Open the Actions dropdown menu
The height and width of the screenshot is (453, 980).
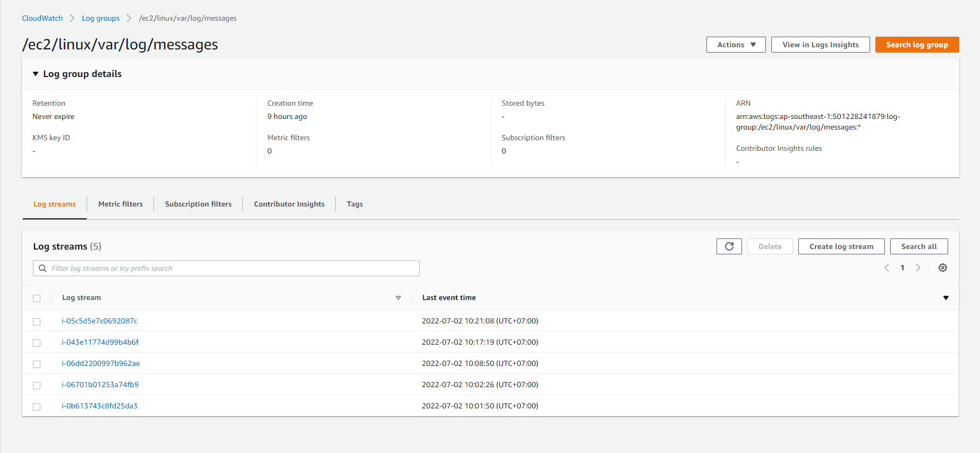click(x=736, y=45)
